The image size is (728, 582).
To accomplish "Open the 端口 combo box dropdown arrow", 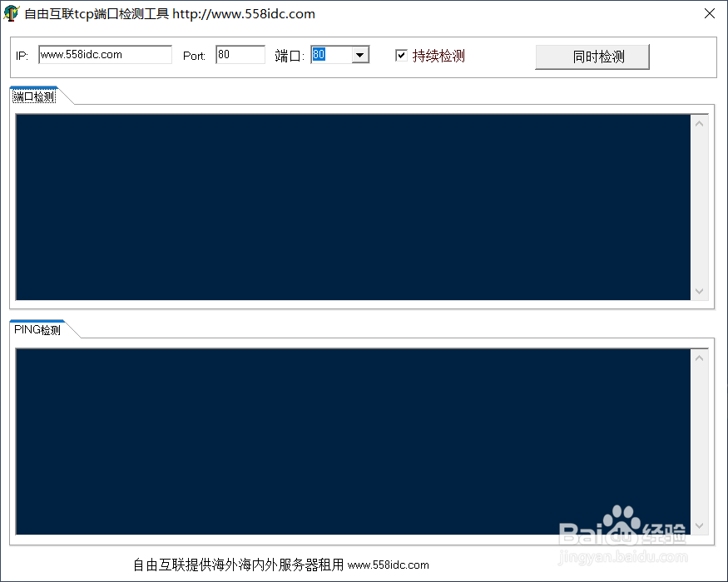I will [x=359, y=55].
